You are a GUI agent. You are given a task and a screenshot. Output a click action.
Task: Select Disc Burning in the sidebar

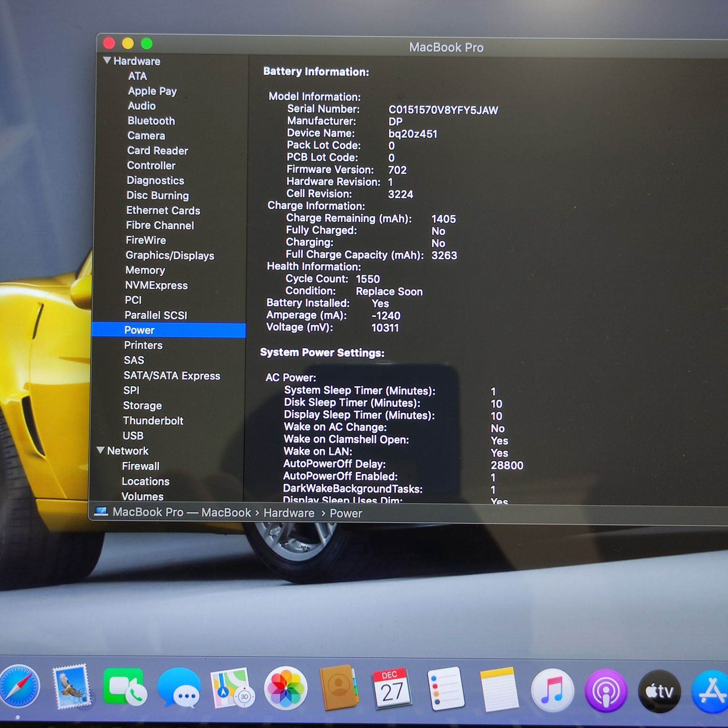(157, 195)
